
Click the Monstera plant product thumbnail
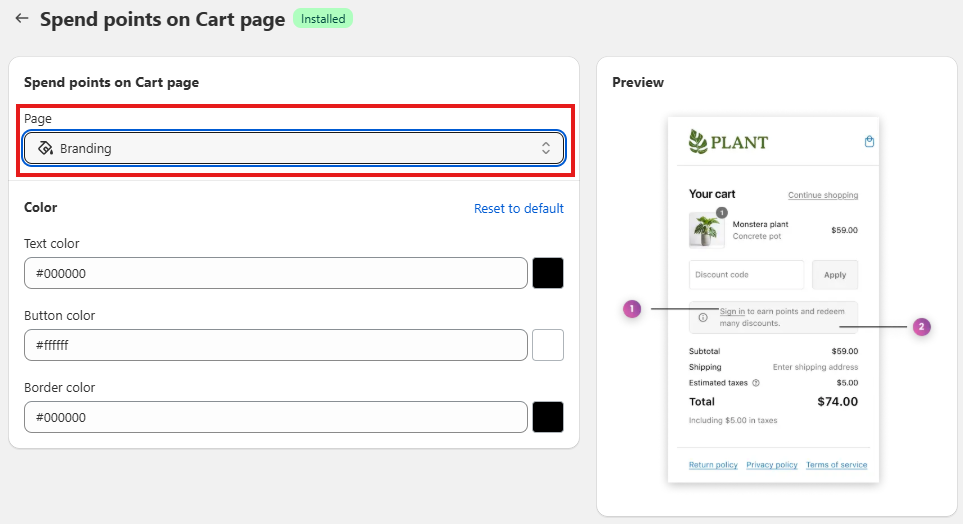706,230
